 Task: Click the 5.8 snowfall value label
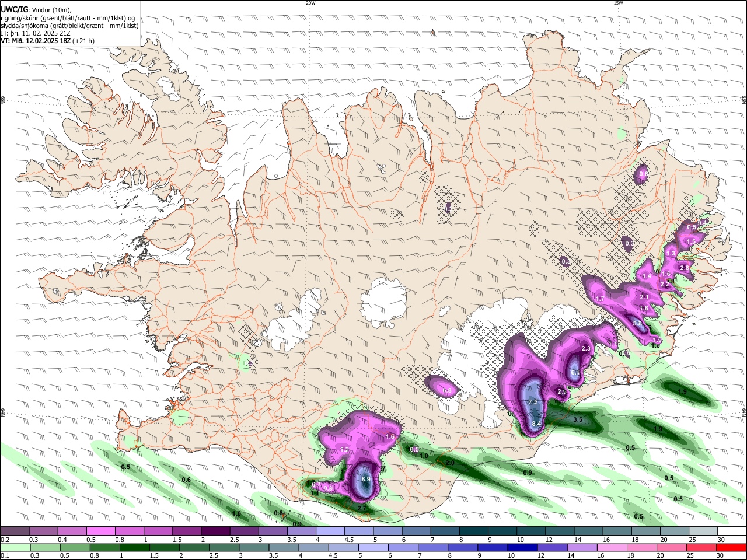pyautogui.click(x=637, y=323)
